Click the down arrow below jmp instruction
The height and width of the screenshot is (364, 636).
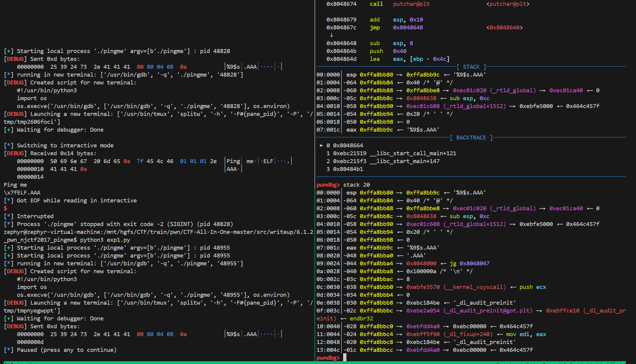[331, 35]
